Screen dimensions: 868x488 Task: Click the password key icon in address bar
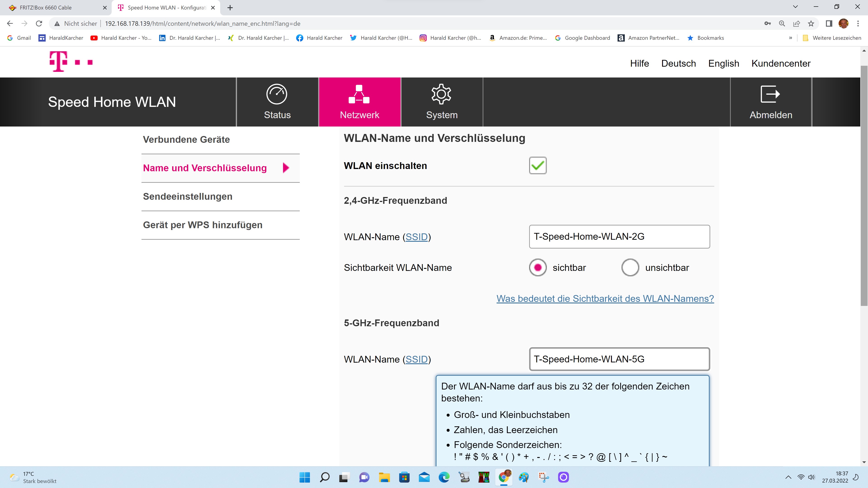[768, 23]
